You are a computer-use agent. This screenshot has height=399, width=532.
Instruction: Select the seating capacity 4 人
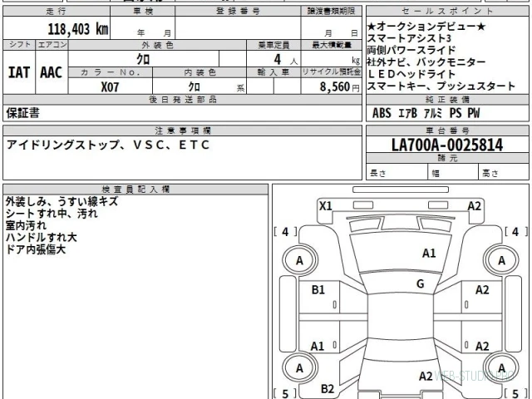[286, 60]
